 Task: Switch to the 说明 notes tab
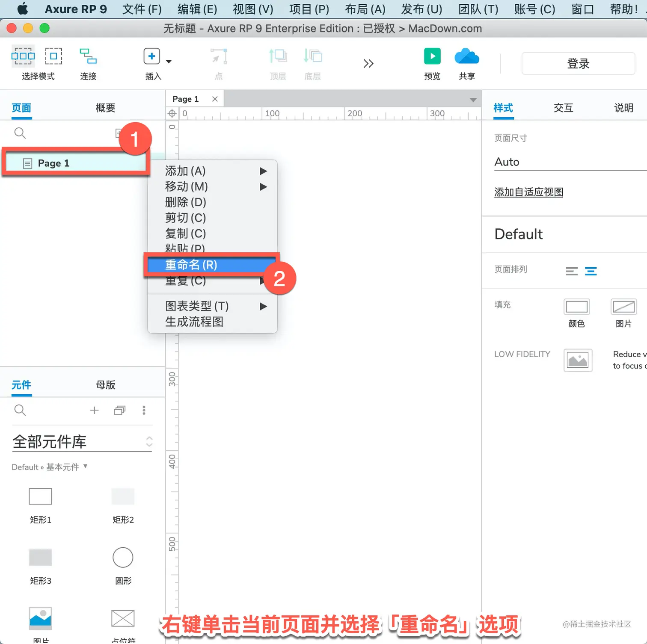623,108
